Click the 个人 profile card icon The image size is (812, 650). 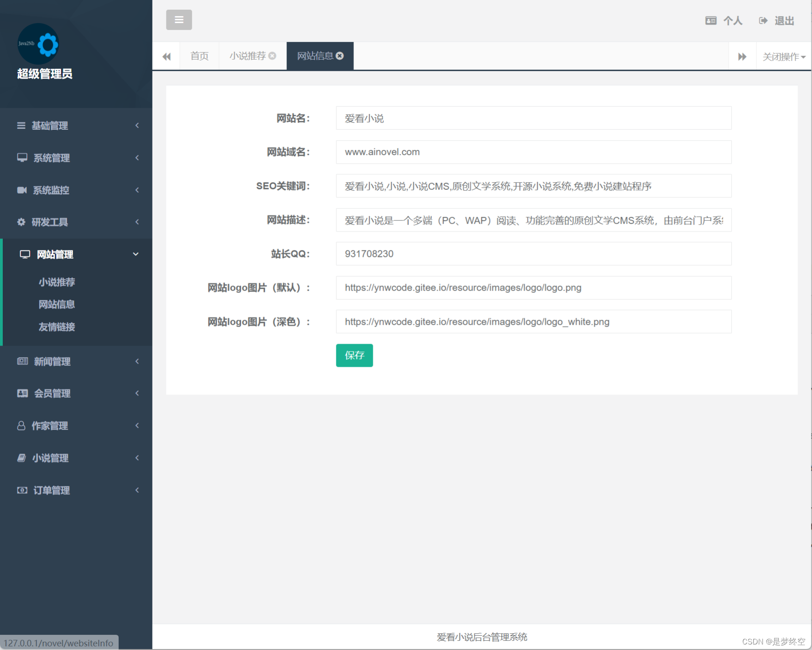coord(711,21)
